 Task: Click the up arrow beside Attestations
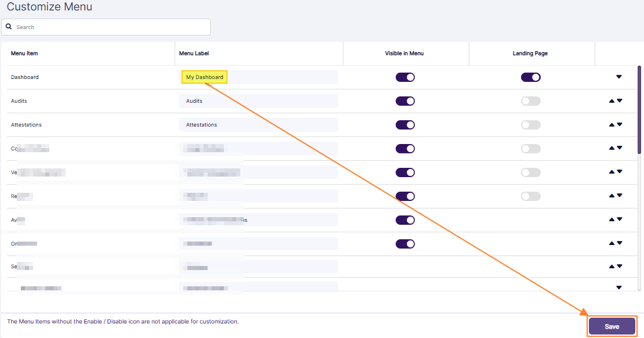pyautogui.click(x=611, y=124)
